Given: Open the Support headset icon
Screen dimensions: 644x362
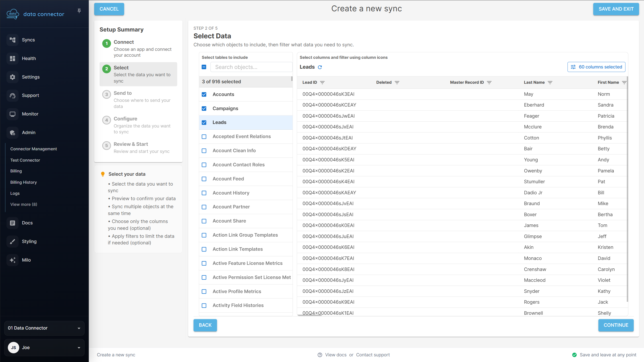Looking at the screenshot, I should [x=12, y=95].
